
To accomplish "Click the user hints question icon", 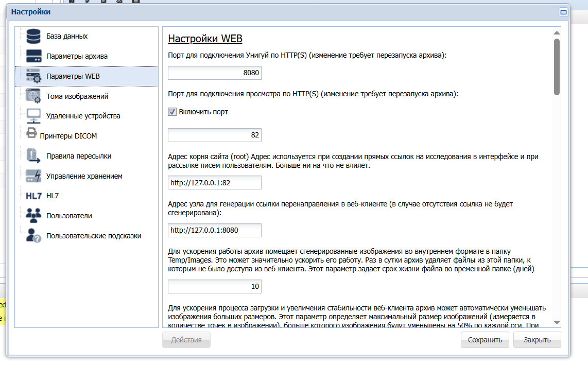I will (x=33, y=236).
